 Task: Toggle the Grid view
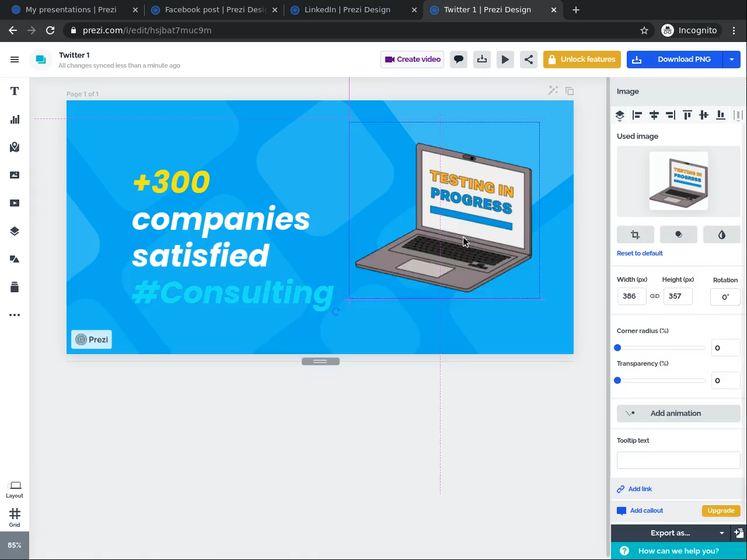pyautogui.click(x=15, y=517)
